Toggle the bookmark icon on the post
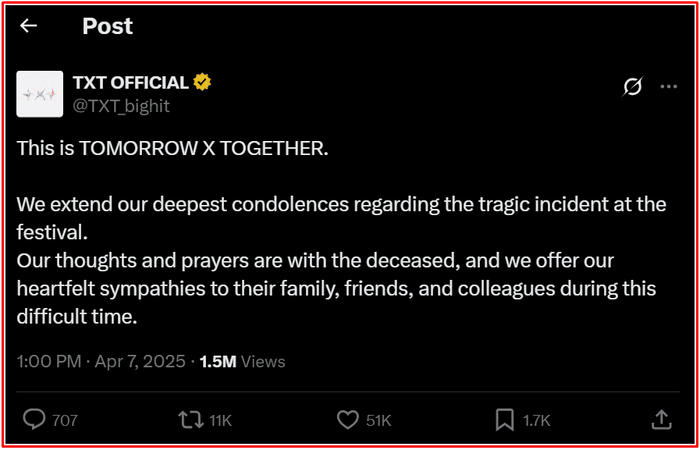The width and height of the screenshot is (700, 449). pyautogui.click(x=505, y=420)
